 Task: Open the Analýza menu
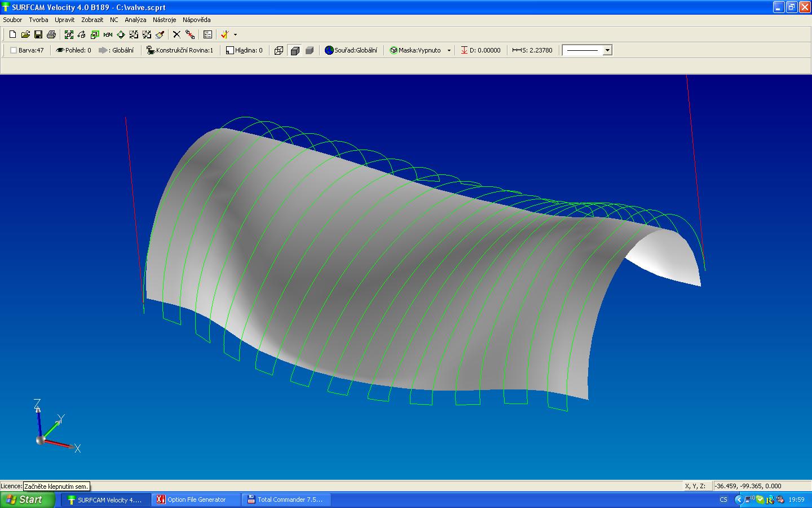(135, 20)
